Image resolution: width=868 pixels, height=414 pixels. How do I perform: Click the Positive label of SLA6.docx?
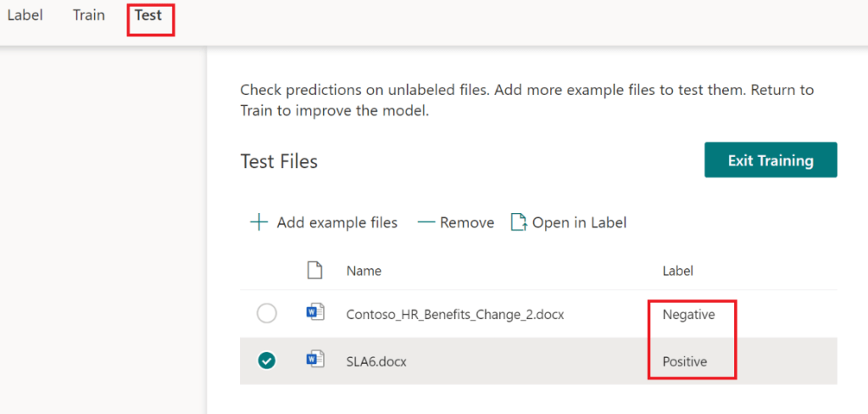click(684, 361)
